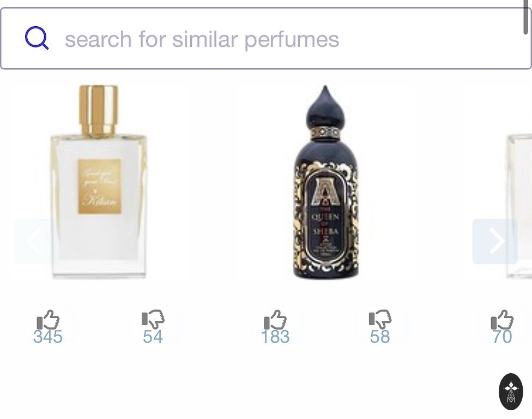Go to previous perfumes with left arrow
Image resolution: width=532 pixels, height=419 pixels.
pos(34,241)
